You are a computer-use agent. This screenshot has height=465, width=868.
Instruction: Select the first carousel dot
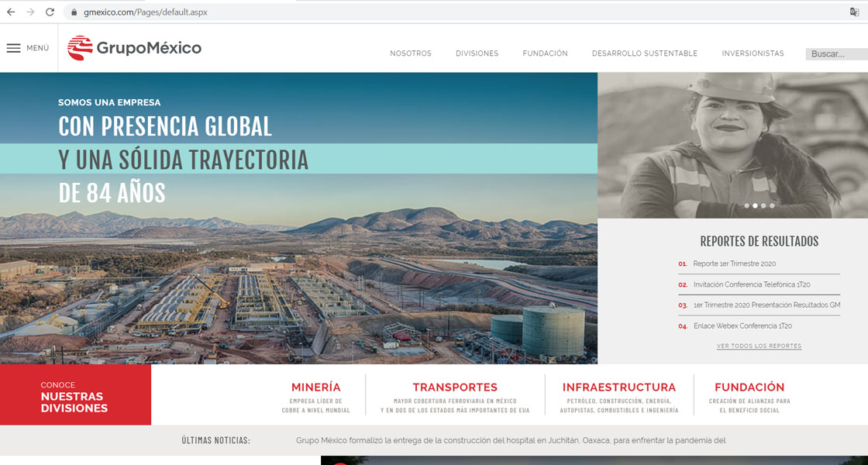tap(747, 206)
